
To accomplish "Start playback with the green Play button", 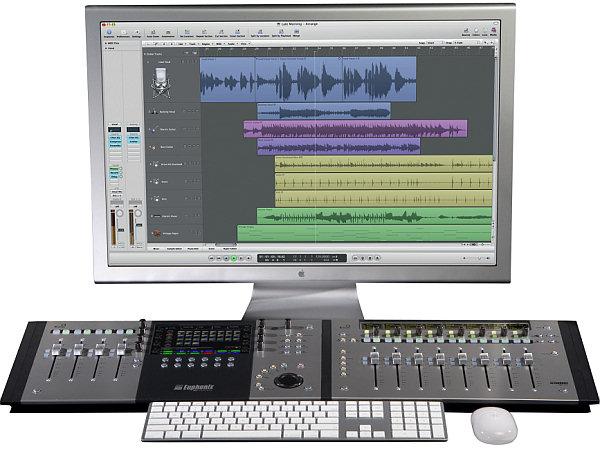I will (x=234, y=258).
